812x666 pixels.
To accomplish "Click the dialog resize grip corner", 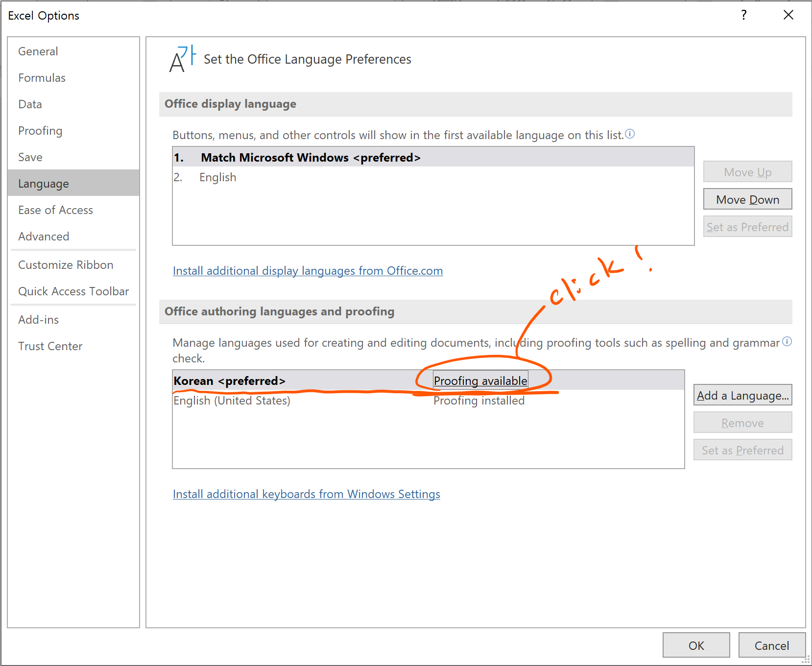I will click(806, 660).
